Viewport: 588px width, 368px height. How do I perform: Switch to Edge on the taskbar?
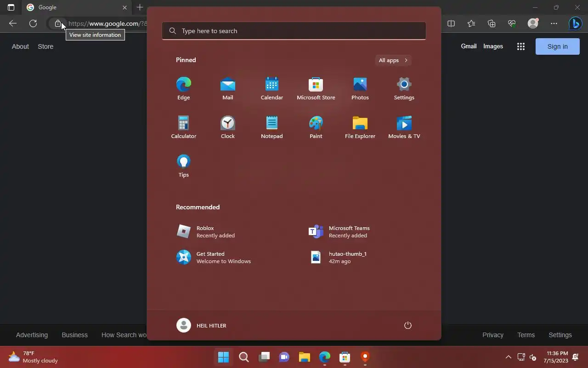click(x=325, y=357)
